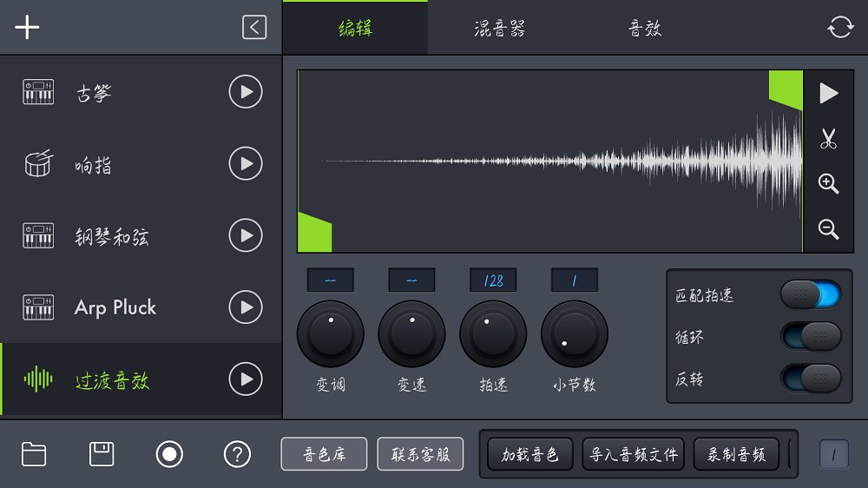Click the bottom-right counter box

[833, 454]
